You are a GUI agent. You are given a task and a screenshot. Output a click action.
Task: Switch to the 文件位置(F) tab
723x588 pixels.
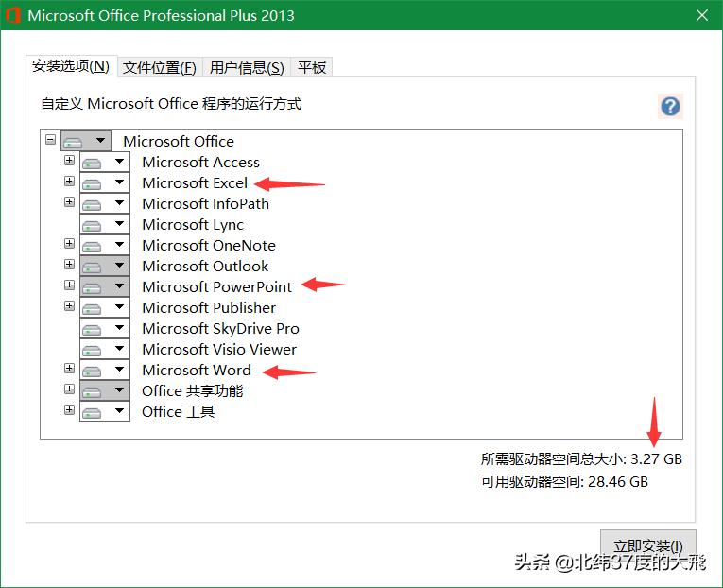(160, 67)
